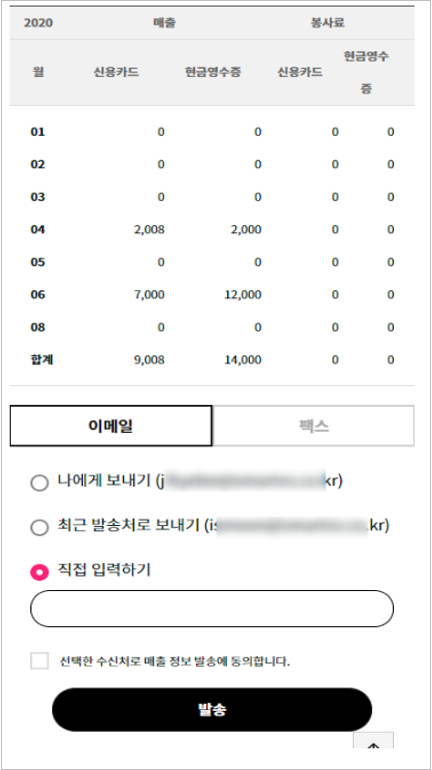Click the 매출 column group header
Image resolution: width=432 pixels, height=770 pixels.
click(164, 23)
